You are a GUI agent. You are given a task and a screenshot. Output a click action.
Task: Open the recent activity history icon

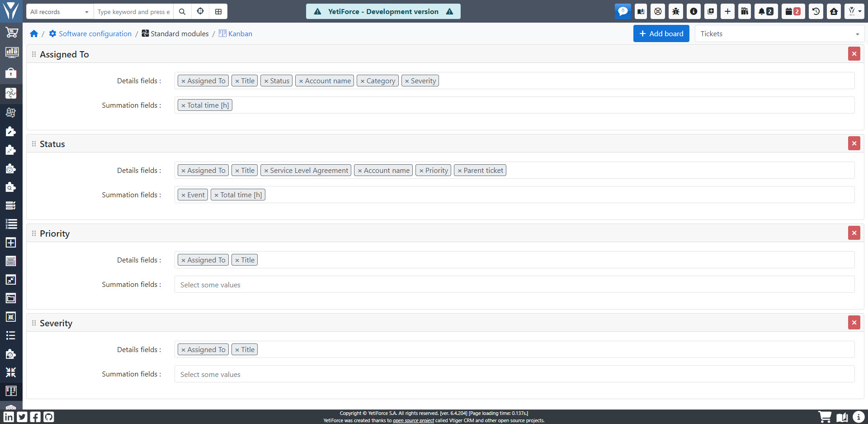[x=816, y=11]
